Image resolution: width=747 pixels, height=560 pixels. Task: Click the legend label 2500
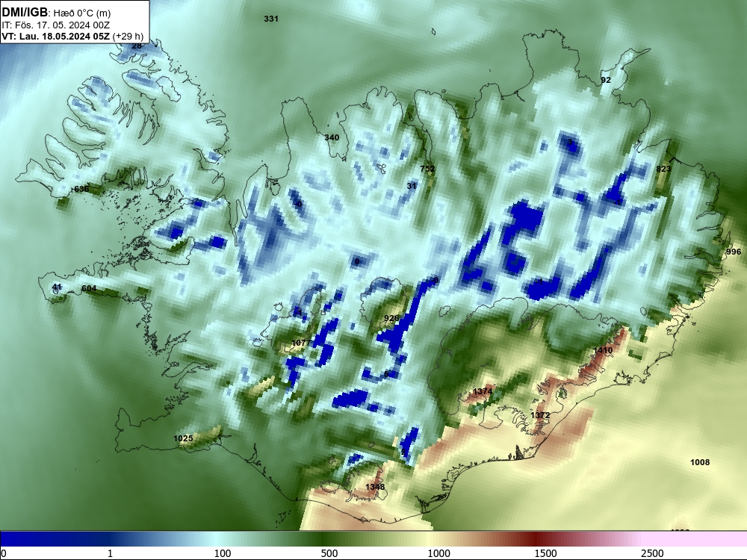(x=652, y=553)
